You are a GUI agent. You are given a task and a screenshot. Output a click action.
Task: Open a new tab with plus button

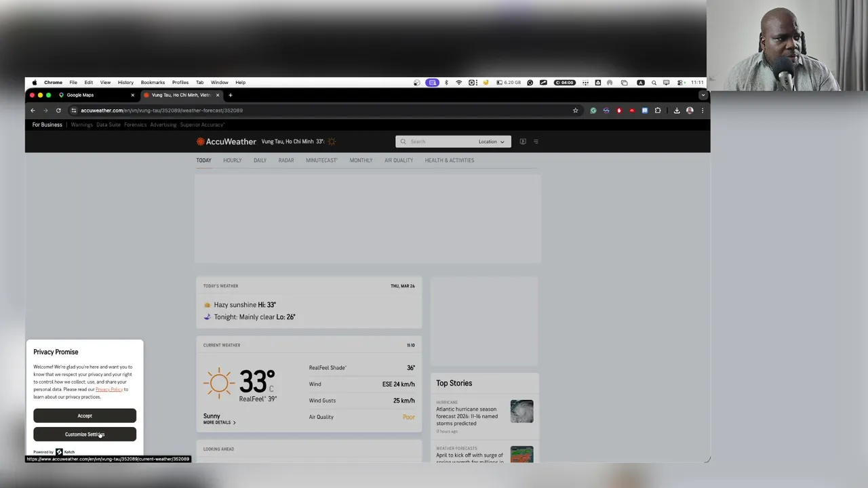pyautogui.click(x=230, y=95)
